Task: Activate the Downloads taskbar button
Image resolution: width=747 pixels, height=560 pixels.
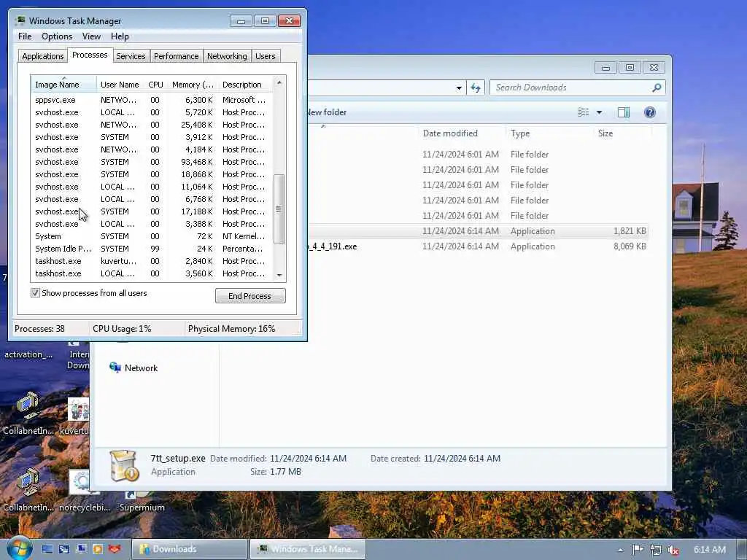Action: point(190,549)
